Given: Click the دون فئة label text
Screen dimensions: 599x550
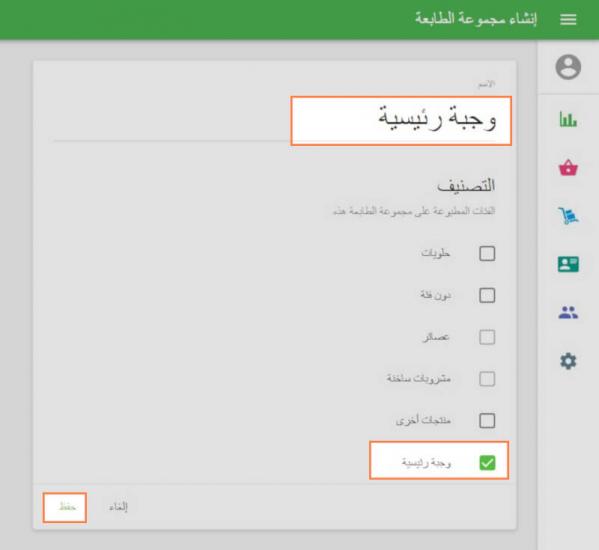Looking at the screenshot, I should 435,295.
